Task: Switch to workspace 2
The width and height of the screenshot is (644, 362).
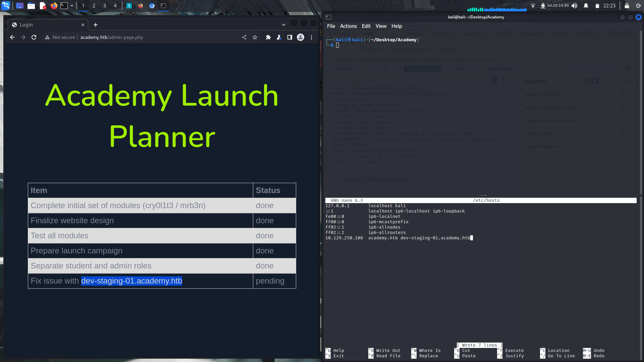Action: [x=94, y=6]
